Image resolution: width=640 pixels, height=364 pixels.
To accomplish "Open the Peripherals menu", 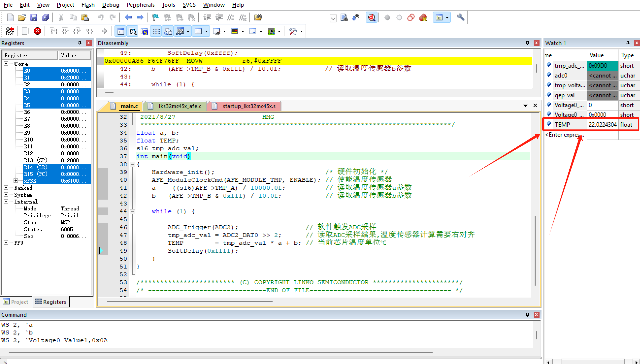I will (x=140, y=5).
